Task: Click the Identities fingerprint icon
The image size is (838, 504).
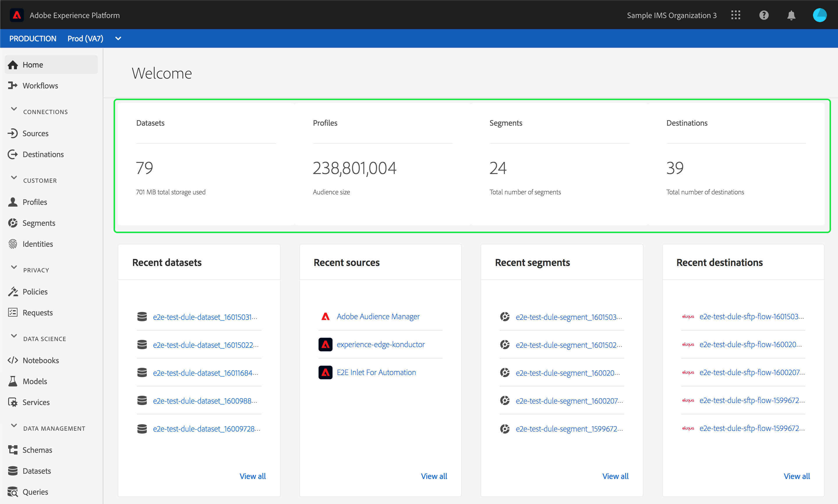Action: (13, 244)
